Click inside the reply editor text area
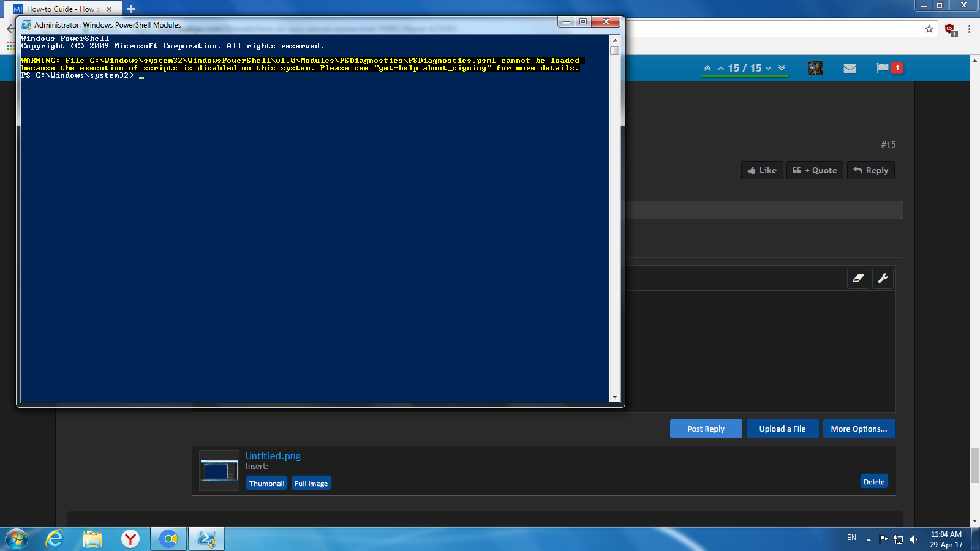Image resolution: width=980 pixels, height=551 pixels. (x=759, y=351)
